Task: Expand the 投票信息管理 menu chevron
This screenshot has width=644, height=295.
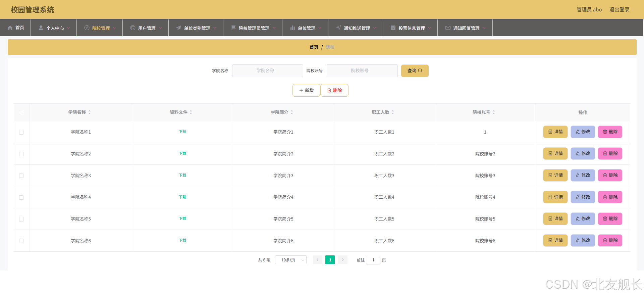Action: pyautogui.click(x=429, y=28)
